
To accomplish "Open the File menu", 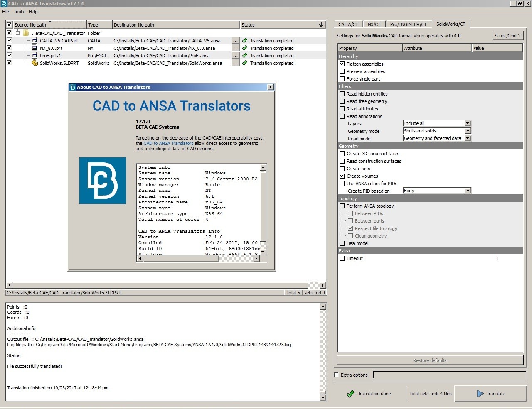I will (5, 12).
